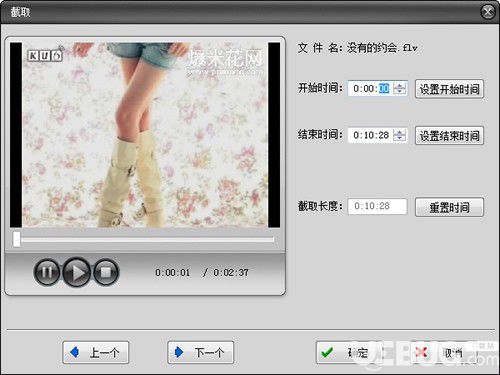Click the playback progress slider handle
The height and width of the screenshot is (375, 500).
[16, 239]
